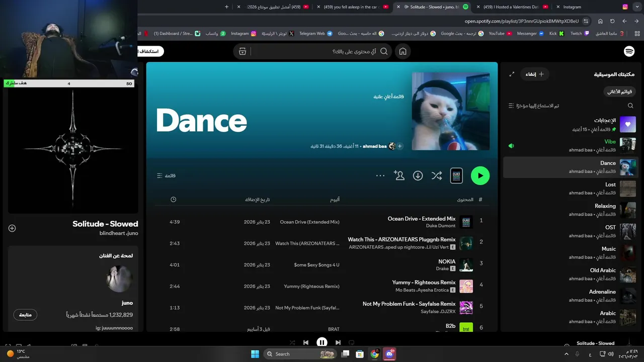Image resolution: width=644 pixels, height=362 pixels.
Task: Open the OST playlist in the library
Action: tap(571, 231)
